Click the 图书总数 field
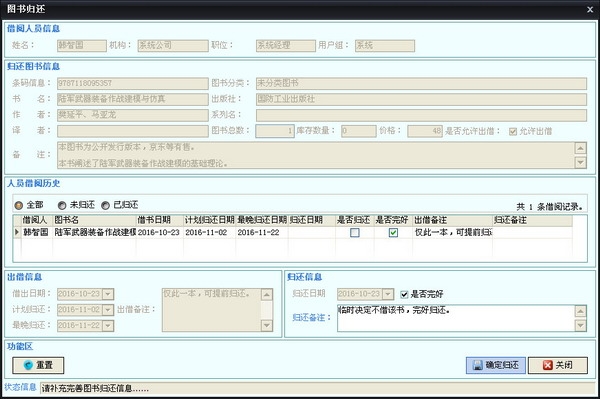600x399 pixels. (275, 131)
